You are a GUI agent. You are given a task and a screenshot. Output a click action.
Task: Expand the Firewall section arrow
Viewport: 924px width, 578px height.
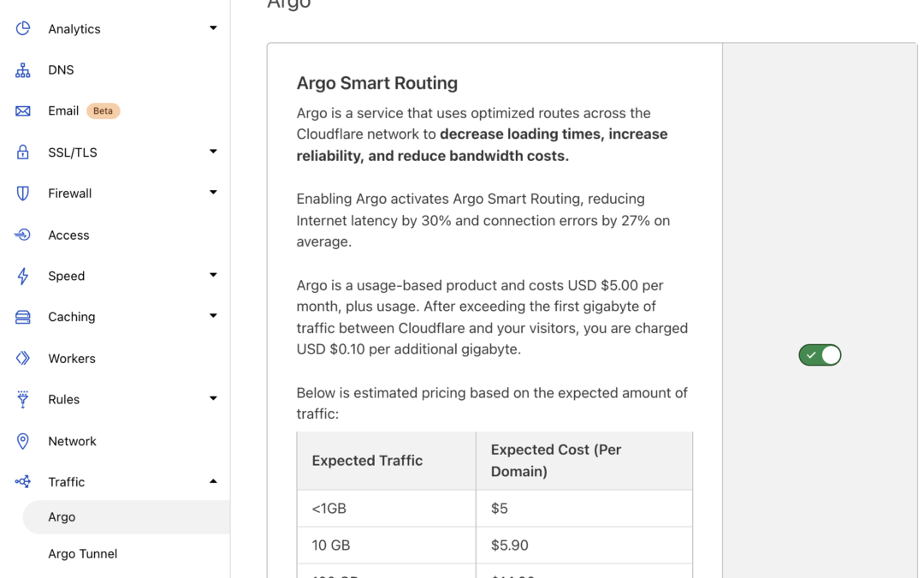[213, 193]
